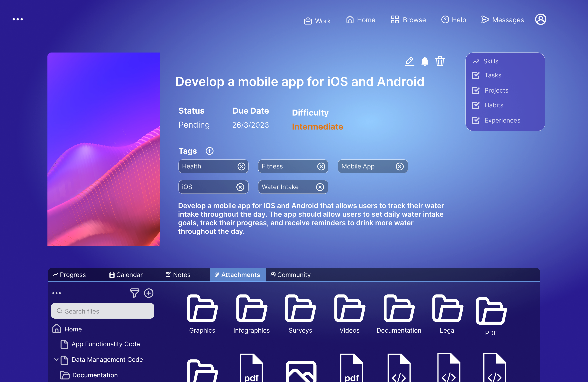Viewport: 588px width, 382px height.
Task: Click add new tag button
Action: pyautogui.click(x=210, y=151)
